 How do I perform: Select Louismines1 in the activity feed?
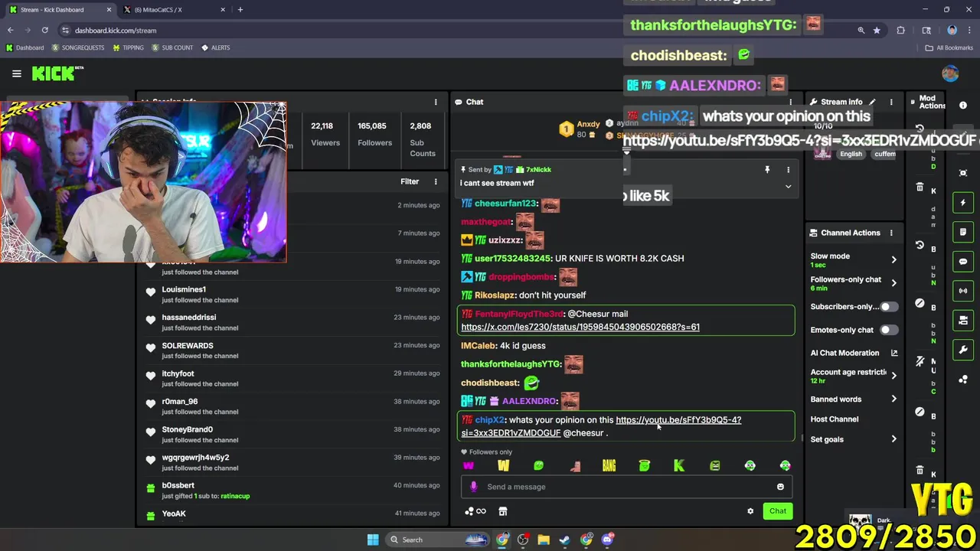pyautogui.click(x=184, y=289)
